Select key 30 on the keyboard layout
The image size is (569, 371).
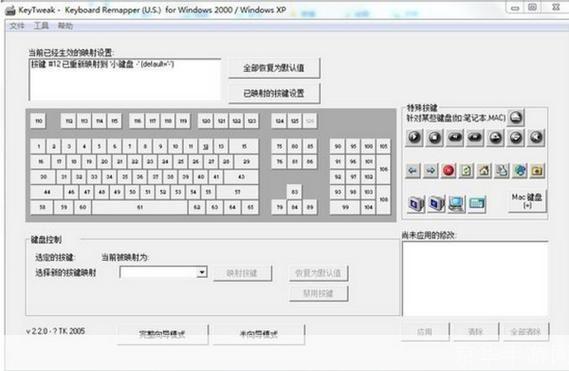tap(43, 177)
